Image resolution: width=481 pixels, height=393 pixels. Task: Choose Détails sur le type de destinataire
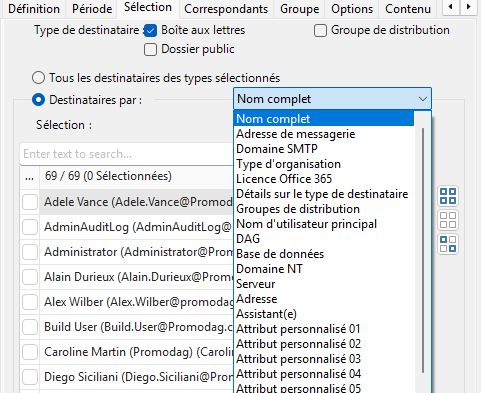coord(324,194)
